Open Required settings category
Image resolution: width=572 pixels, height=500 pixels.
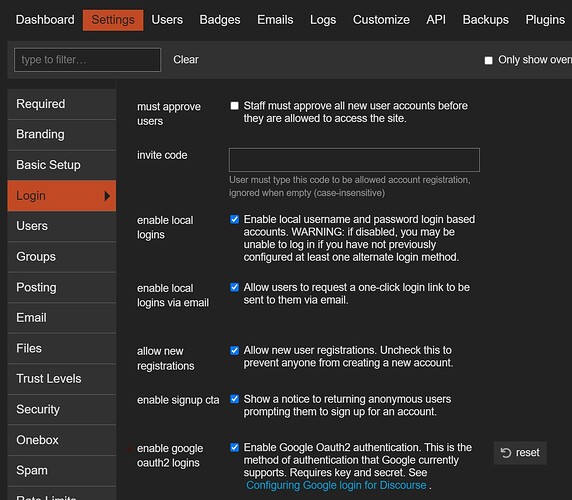tap(62, 104)
